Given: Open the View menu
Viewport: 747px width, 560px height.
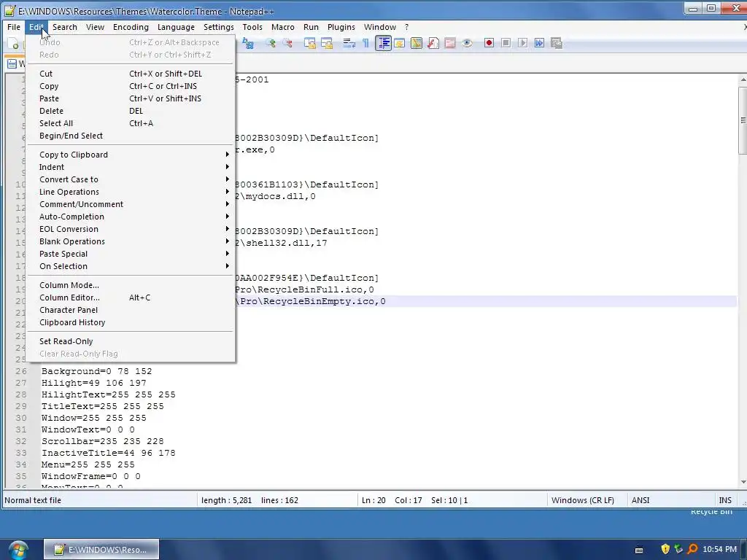Looking at the screenshot, I should click(96, 27).
